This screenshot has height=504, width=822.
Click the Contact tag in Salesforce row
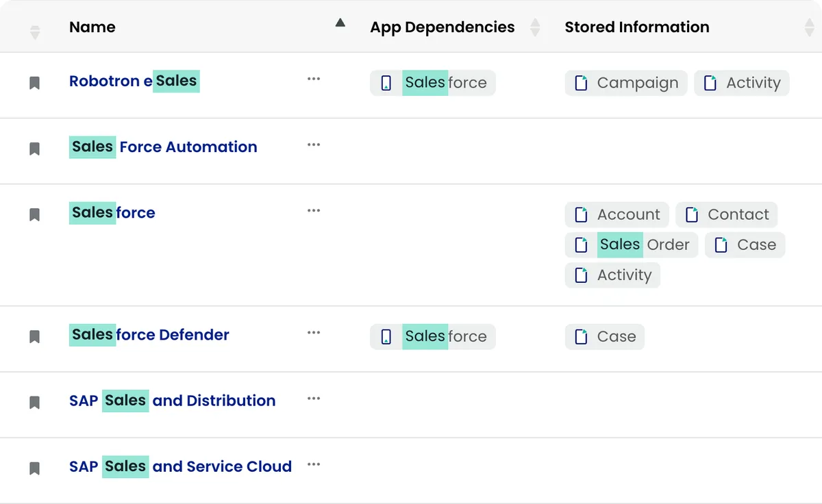point(726,214)
